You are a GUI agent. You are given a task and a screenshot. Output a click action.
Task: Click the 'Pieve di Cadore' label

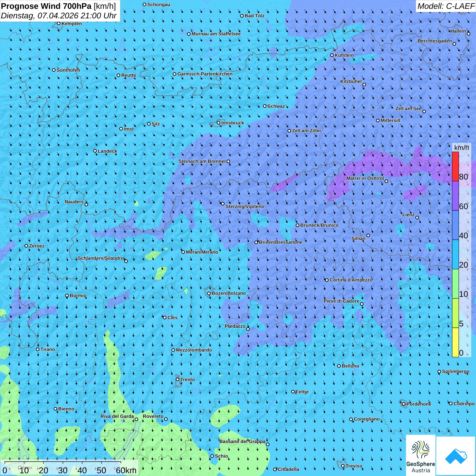point(341,301)
